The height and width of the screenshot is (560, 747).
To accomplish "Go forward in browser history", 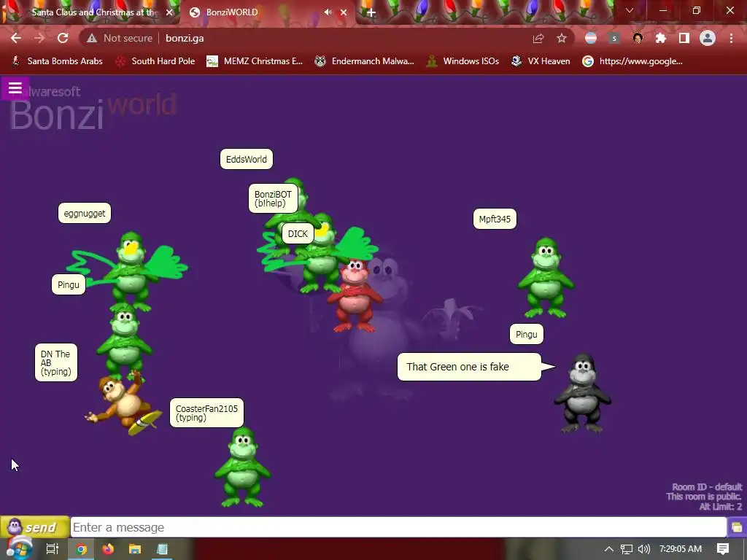I will pyautogui.click(x=39, y=38).
